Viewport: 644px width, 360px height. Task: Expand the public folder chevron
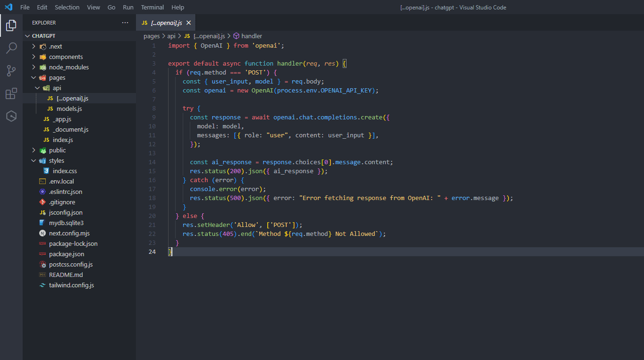(x=34, y=150)
